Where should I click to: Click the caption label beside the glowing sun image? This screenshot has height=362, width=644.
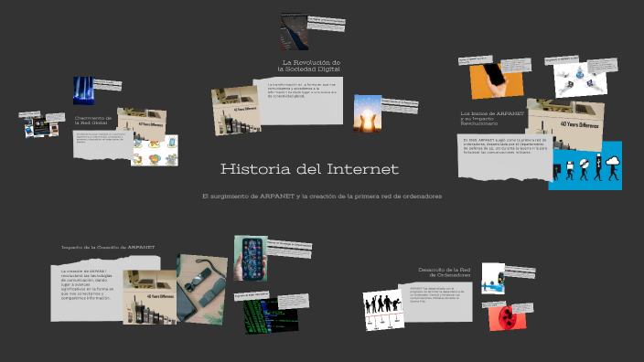400,106
